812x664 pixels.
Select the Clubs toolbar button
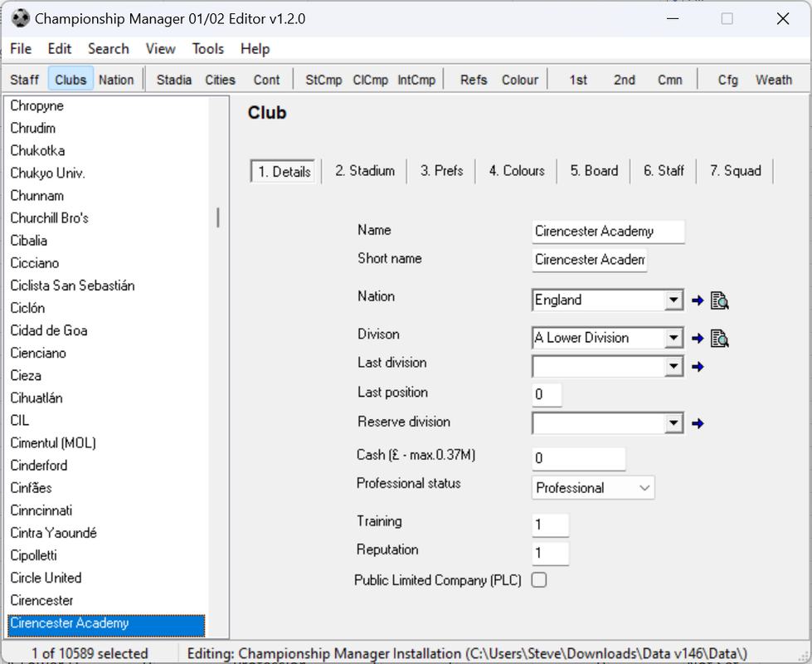(x=71, y=80)
